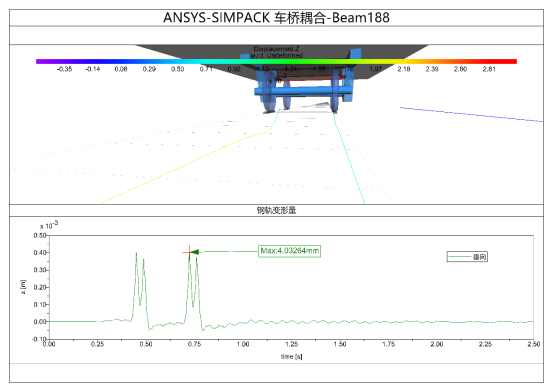Click the 1.50 x-axis tick value
The height and width of the screenshot is (392, 554).
click(340, 344)
